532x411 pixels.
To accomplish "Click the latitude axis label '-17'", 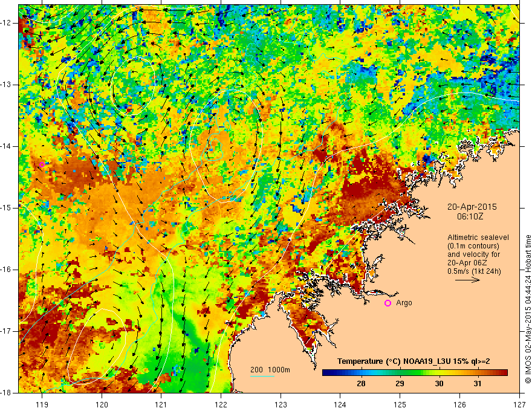I will coord(7,331).
